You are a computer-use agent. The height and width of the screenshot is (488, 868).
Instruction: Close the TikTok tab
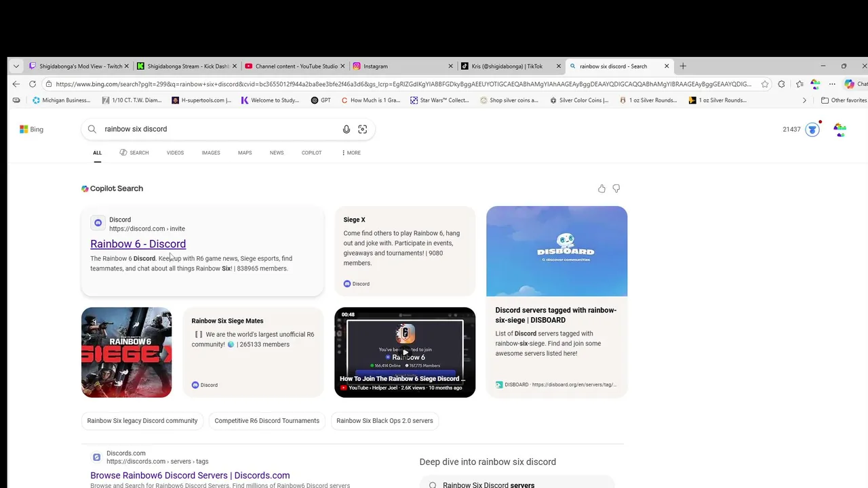point(559,66)
